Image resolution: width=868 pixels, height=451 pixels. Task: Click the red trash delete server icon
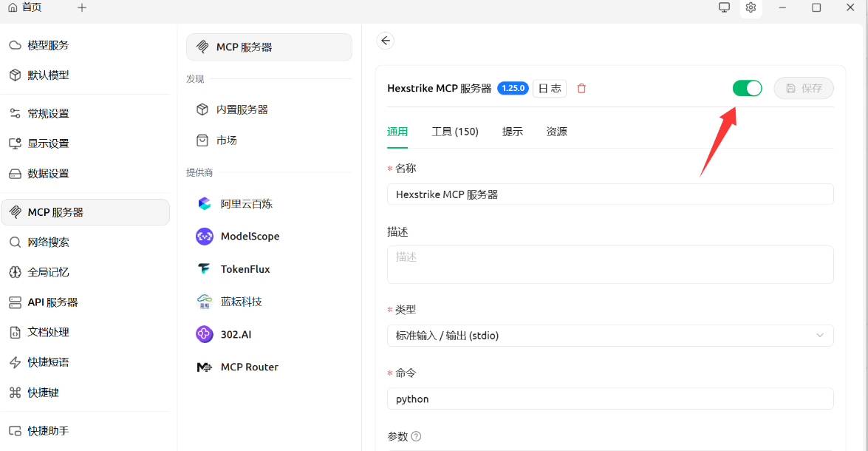tap(581, 89)
